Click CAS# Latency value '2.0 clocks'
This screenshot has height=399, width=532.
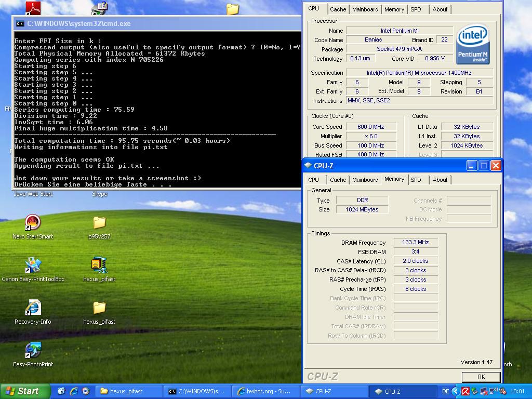[x=416, y=261]
